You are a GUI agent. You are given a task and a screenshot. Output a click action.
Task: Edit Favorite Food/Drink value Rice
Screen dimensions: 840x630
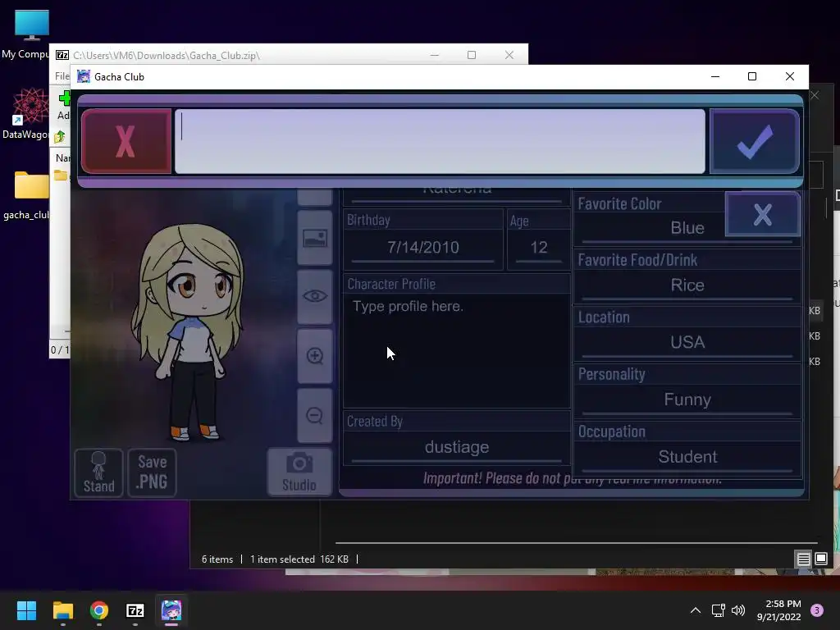click(x=687, y=285)
